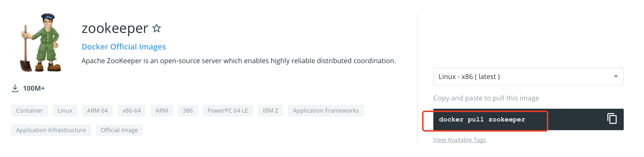
Task: Select the 386 tag
Action: pos(187,111)
